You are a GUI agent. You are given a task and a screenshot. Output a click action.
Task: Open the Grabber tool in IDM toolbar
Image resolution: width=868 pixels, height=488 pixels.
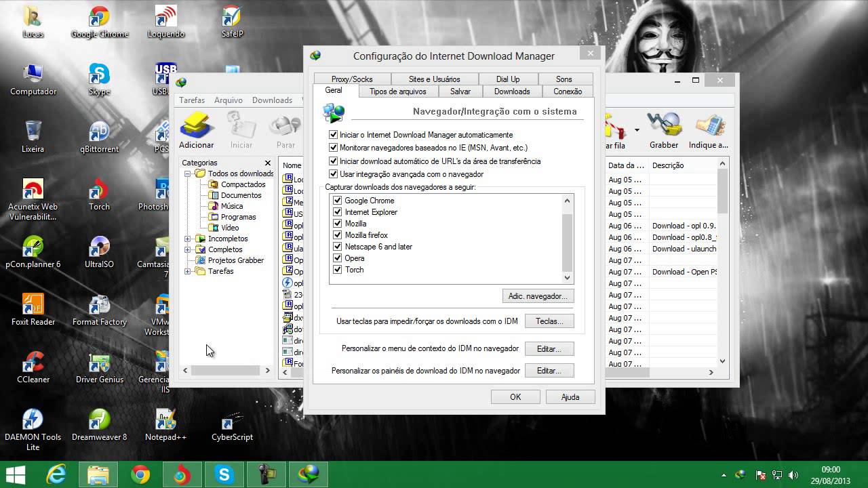click(x=664, y=130)
